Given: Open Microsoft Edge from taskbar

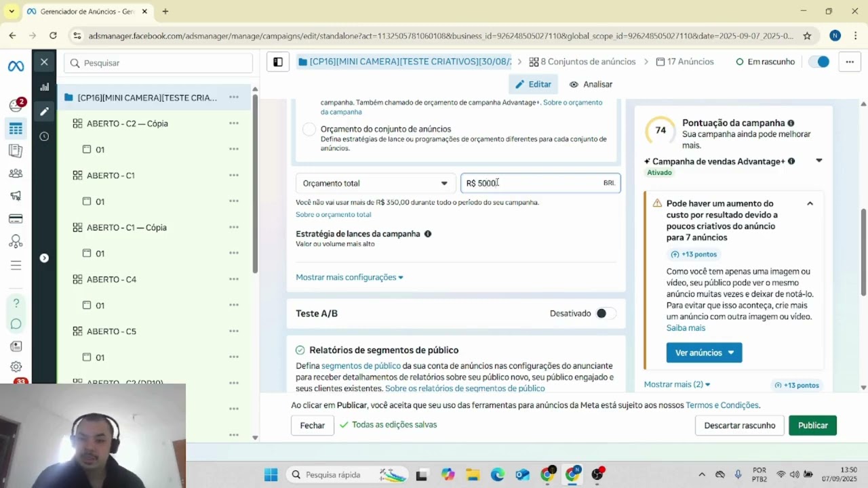Looking at the screenshot, I should click(497, 474).
